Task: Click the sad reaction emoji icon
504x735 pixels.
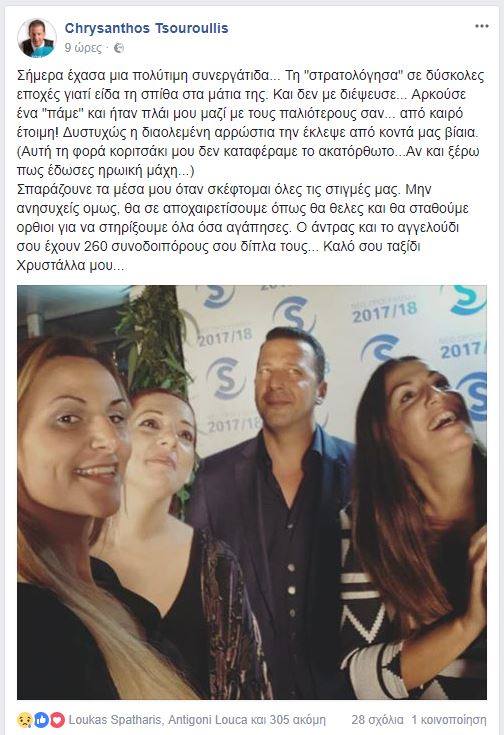Action: coord(24,720)
